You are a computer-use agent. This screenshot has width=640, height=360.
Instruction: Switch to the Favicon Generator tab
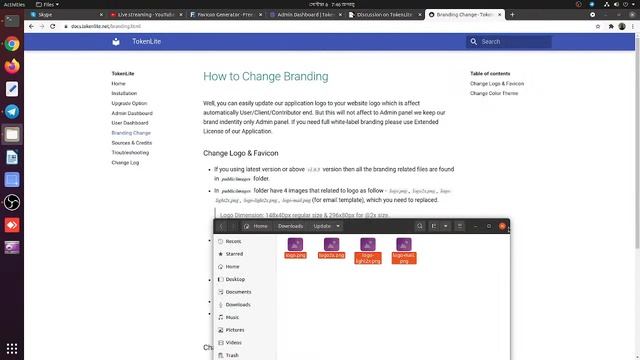225,15
